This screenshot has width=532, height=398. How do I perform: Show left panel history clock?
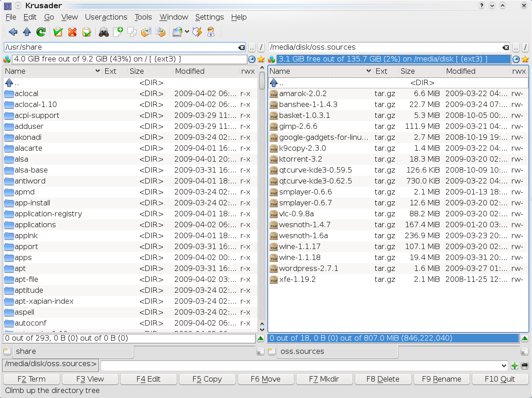252,59
